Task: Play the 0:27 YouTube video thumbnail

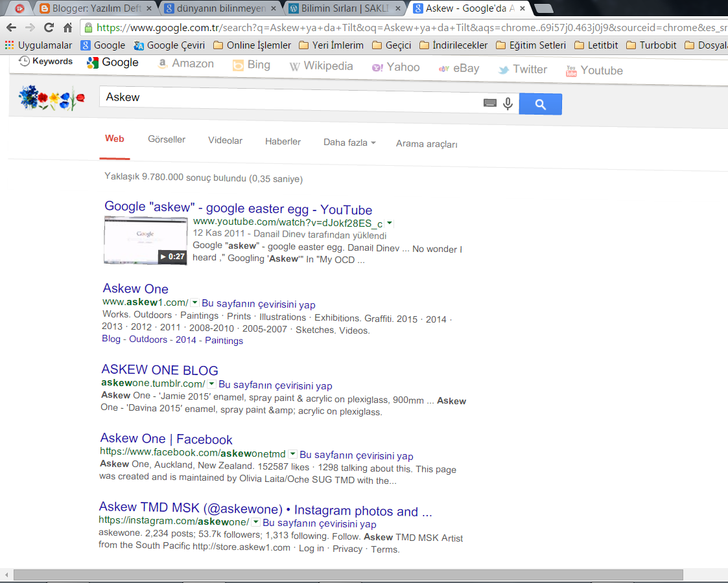Action: [145, 240]
